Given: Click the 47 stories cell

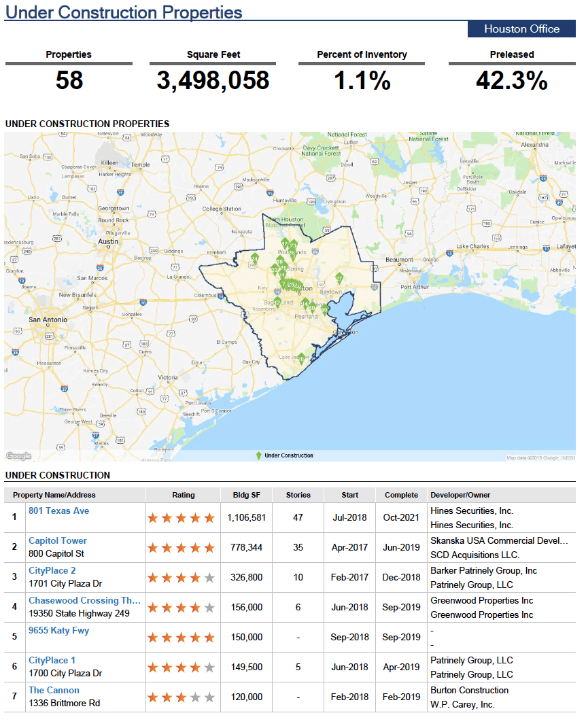Looking at the screenshot, I should (x=298, y=518).
